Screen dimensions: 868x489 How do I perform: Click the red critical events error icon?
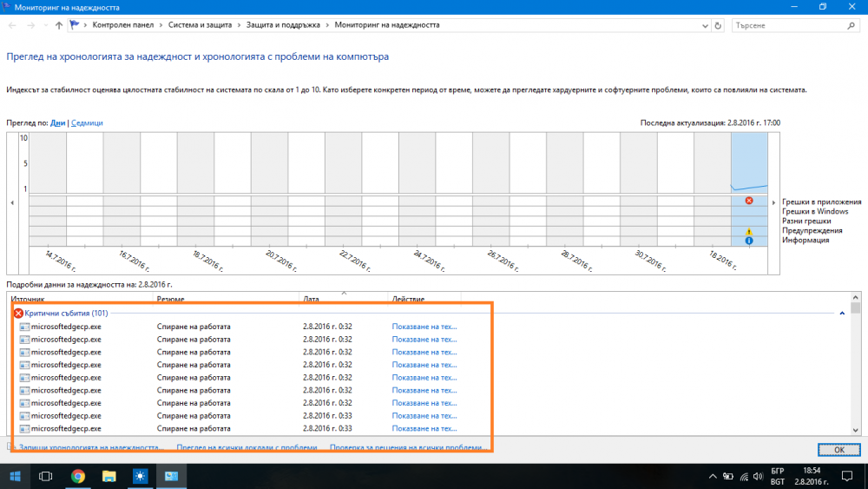(x=18, y=314)
